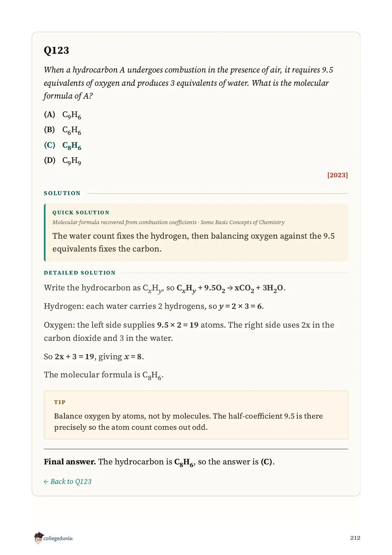Click the SOLUTION section header

[62, 193]
